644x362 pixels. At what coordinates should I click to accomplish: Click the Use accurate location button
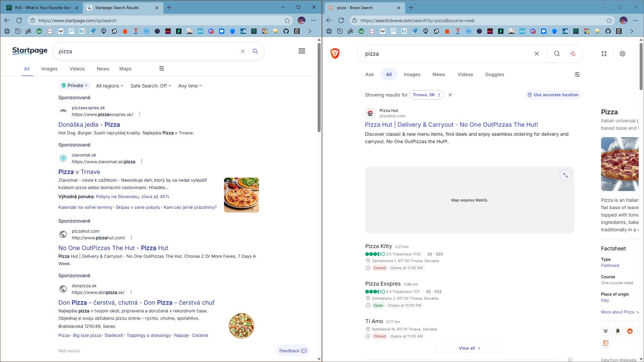553,95
